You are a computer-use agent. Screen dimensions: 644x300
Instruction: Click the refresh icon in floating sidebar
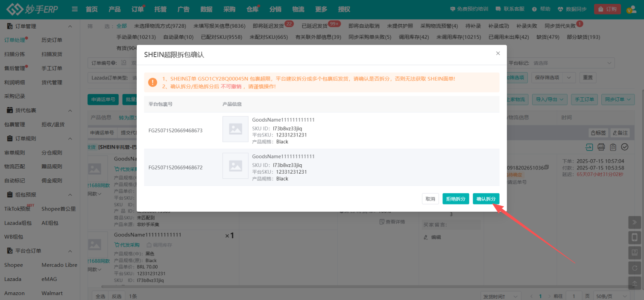(x=635, y=268)
